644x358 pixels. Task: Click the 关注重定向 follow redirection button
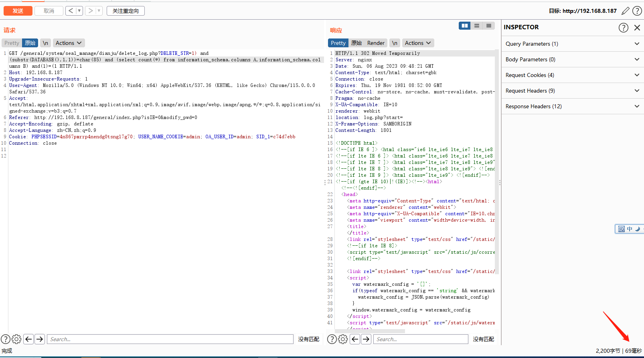(x=126, y=11)
